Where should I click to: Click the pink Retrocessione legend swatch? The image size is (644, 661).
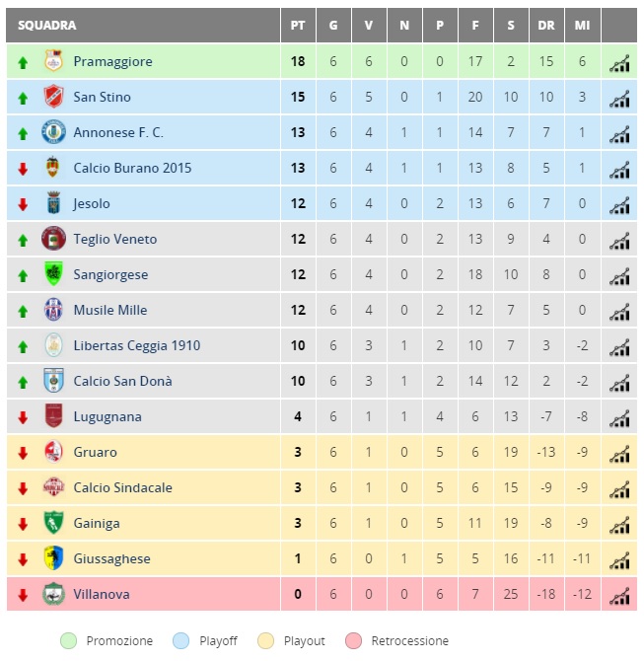click(353, 640)
